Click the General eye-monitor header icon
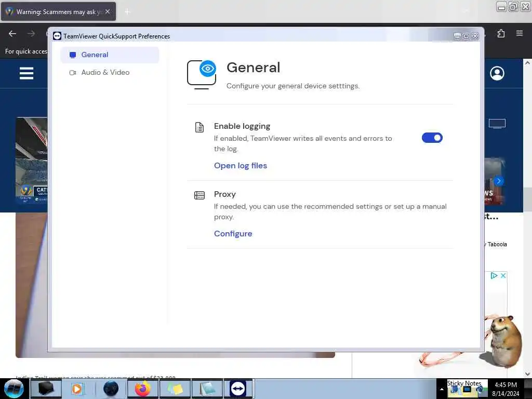This screenshot has width=532, height=399. (x=202, y=75)
